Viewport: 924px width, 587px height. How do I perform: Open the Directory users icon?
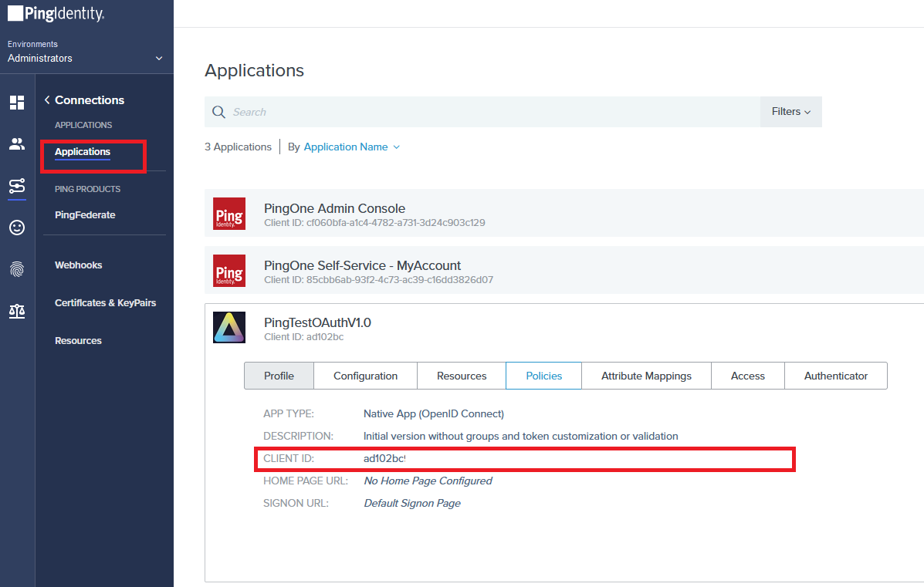click(x=16, y=144)
